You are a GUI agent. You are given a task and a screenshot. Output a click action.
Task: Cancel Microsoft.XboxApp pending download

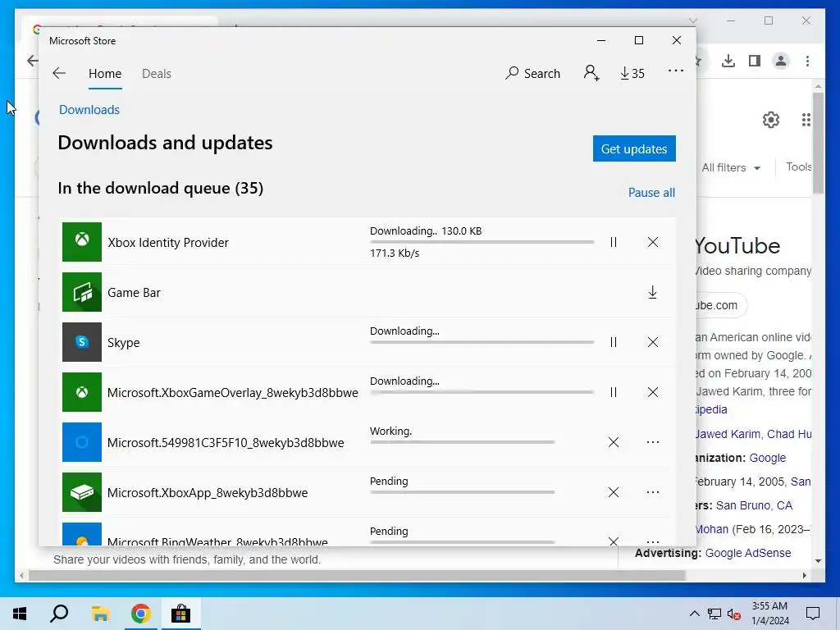(614, 492)
